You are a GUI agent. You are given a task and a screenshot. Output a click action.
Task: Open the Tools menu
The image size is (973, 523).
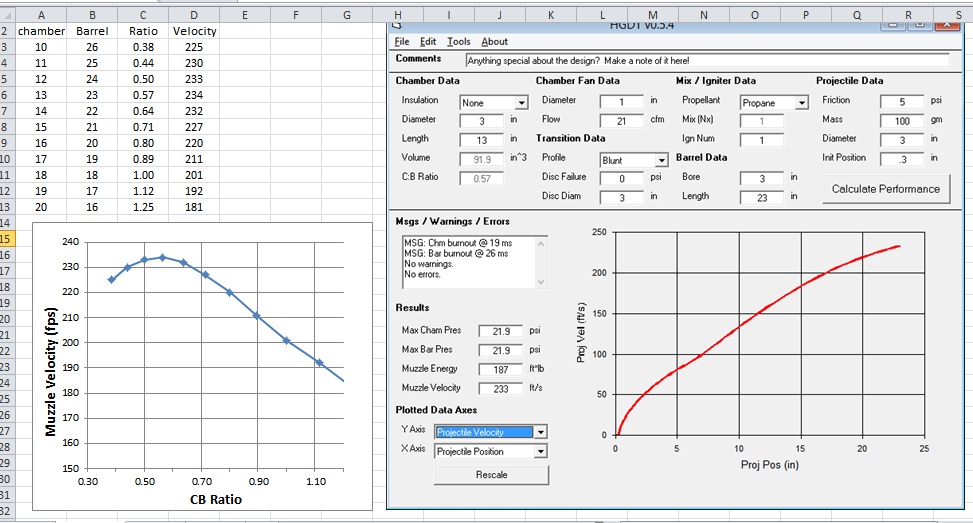pyautogui.click(x=458, y=42)
